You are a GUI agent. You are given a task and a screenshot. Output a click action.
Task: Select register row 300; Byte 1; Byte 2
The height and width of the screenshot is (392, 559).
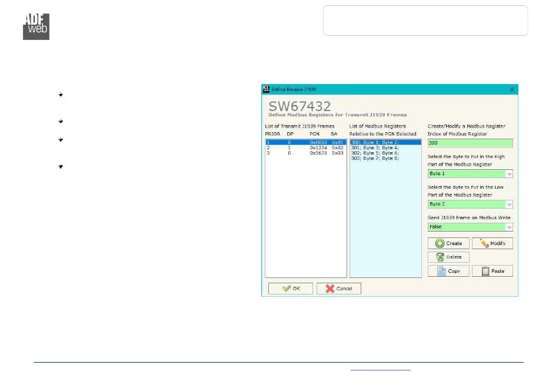[x=385, y=142]
